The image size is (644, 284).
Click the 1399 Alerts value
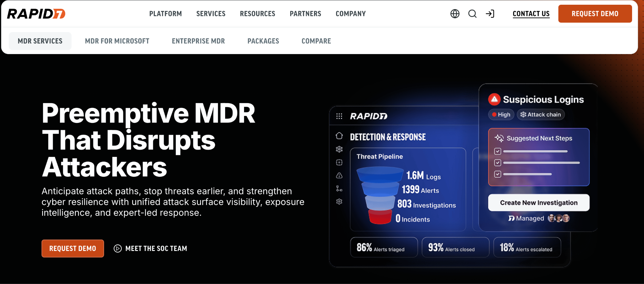pyautogui.click(x=420, y=189)
